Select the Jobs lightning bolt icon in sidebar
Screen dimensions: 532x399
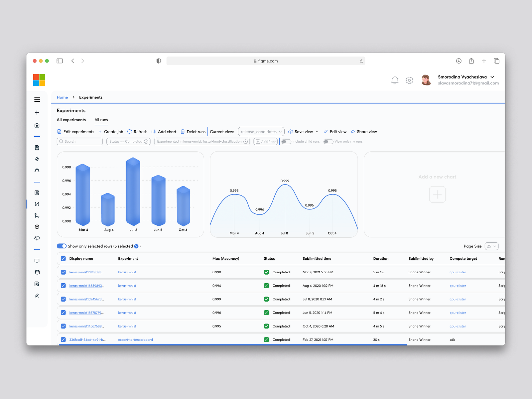37,159
